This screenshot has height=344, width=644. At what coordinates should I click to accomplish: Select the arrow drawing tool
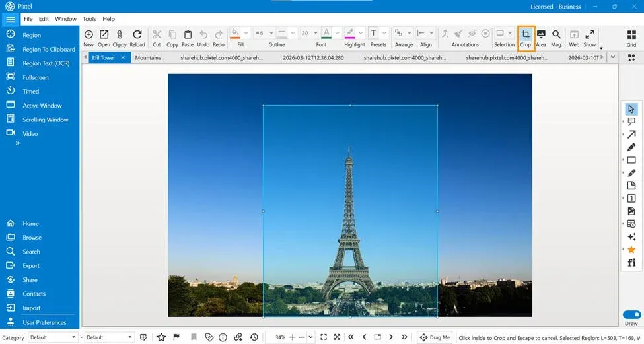click(631, 134)
